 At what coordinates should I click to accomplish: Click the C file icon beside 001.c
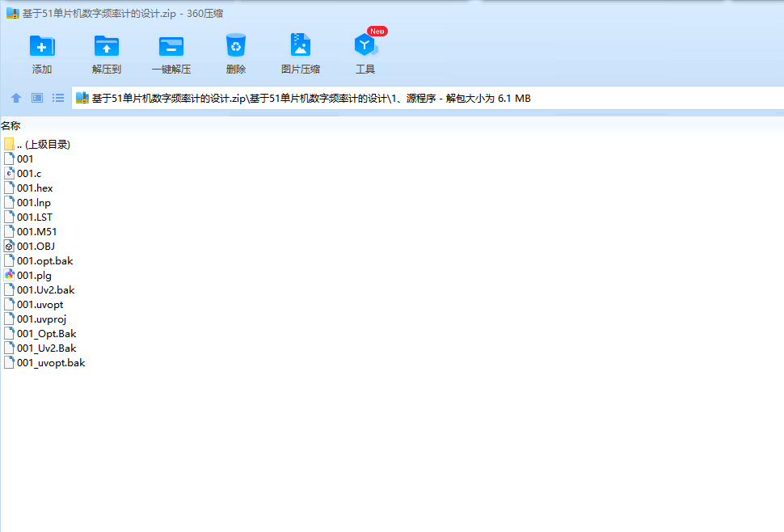(9, 174)
